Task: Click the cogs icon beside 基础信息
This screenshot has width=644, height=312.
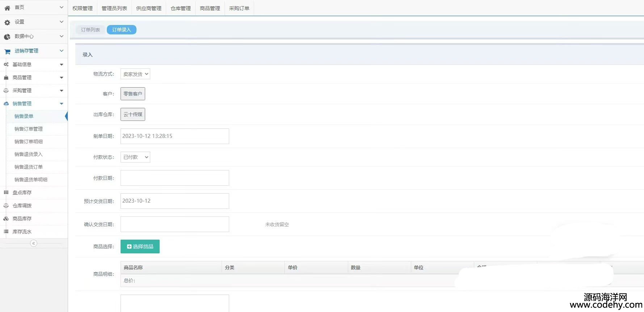Action: coord(6,64)
